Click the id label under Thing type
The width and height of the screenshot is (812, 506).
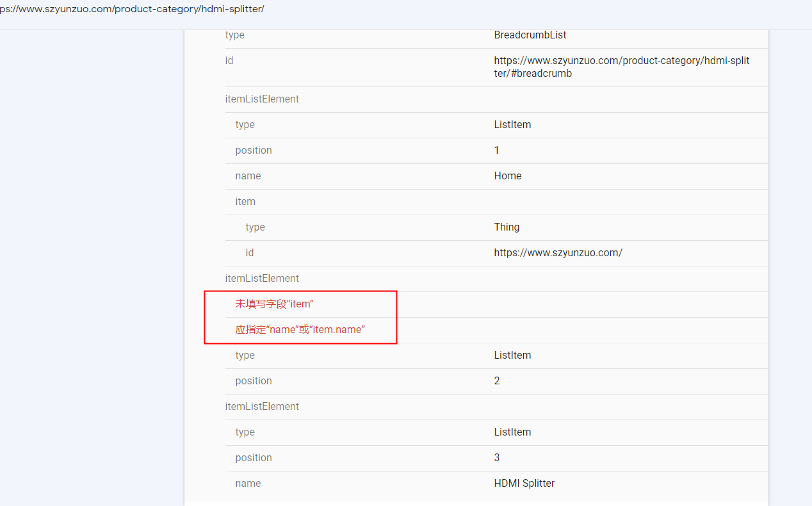pyautogui.click(x=250, y=253)
